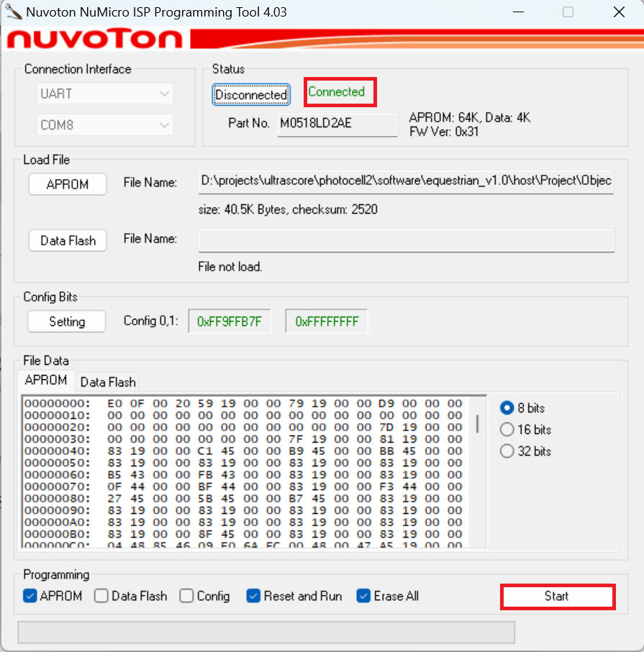
Task: Click the Nuvoton logo banner
Action: 96,39
